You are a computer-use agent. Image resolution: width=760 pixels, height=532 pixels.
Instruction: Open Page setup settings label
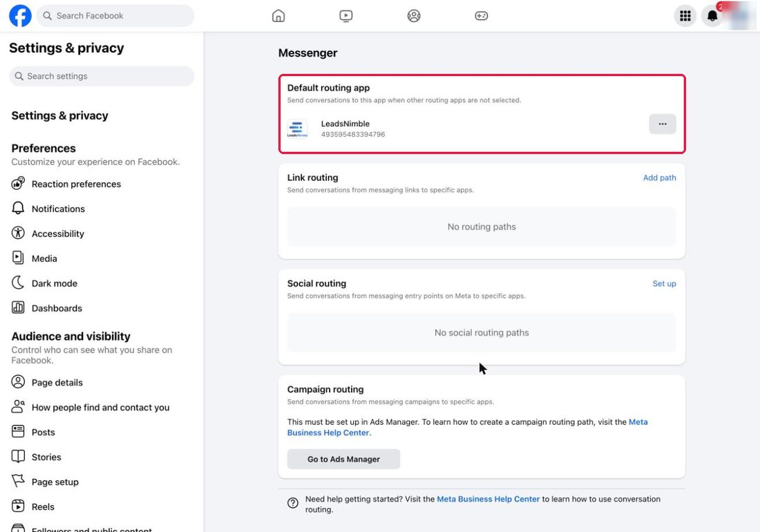55,482
